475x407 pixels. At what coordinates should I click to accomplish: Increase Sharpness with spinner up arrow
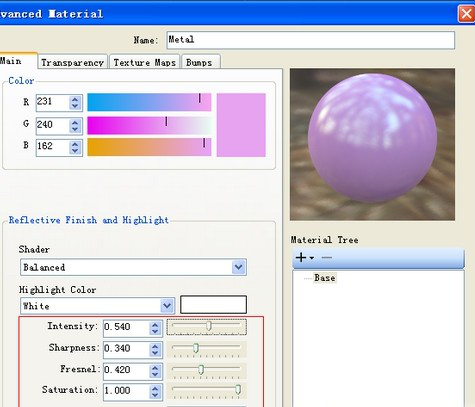(155, 346)
